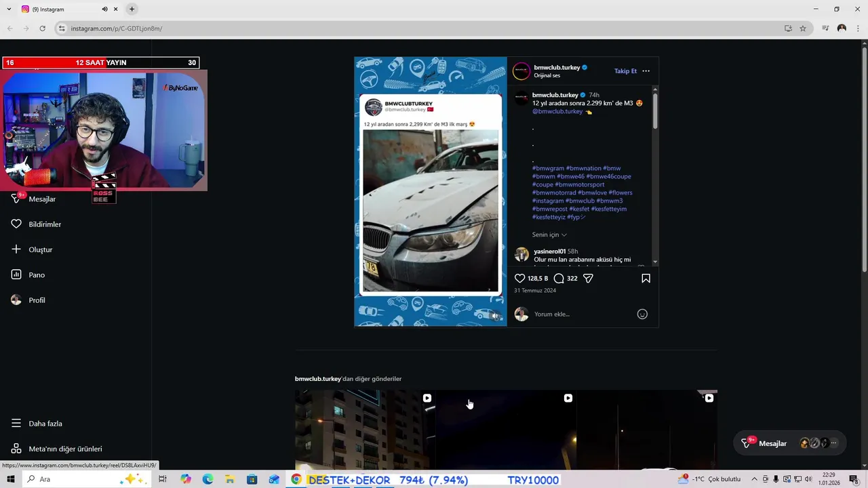View site information icon in address bar
The width and height of the screenshot is (868, 488).
click(x=62, y=28)
